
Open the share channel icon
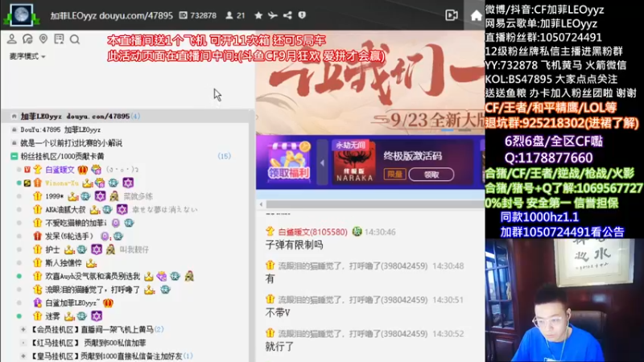coord(287,15)
